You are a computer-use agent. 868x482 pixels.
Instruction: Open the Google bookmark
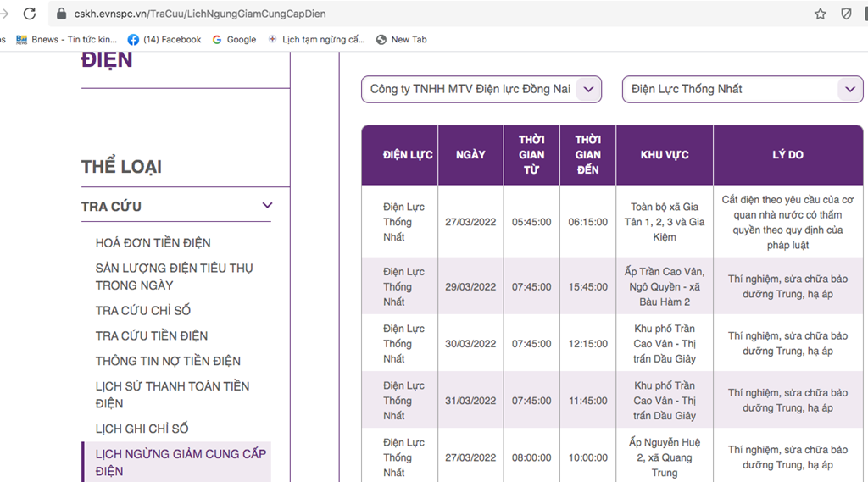point(234,39)
